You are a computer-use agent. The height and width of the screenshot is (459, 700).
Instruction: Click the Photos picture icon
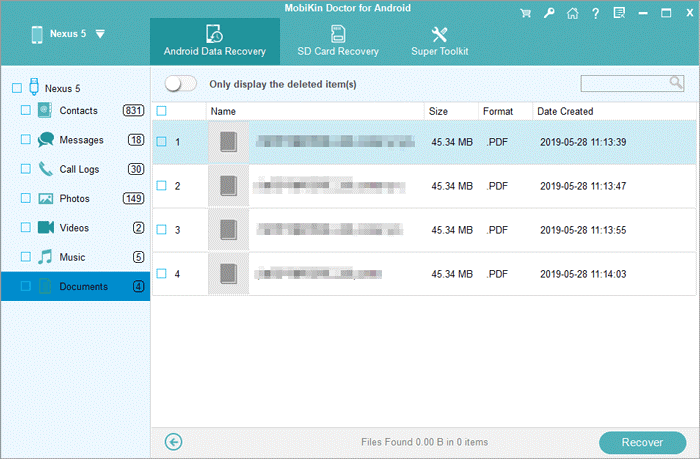46,199
